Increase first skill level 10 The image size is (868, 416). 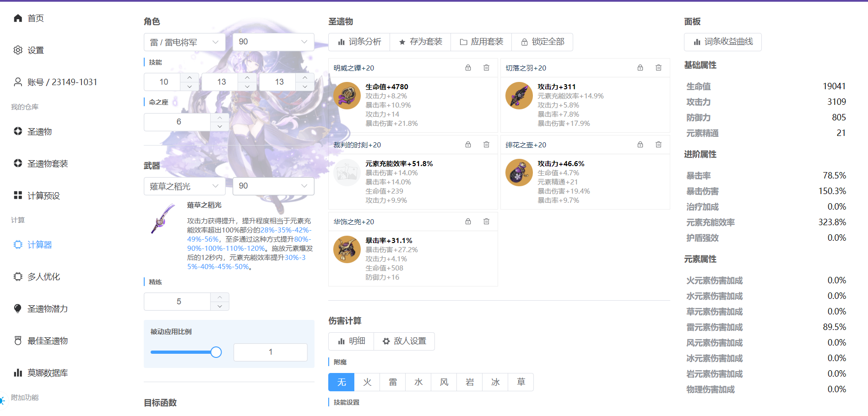pos(190,77)
